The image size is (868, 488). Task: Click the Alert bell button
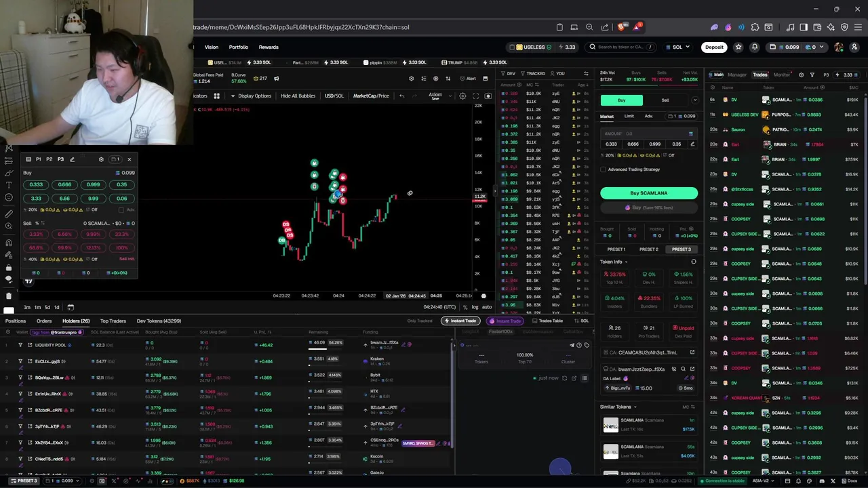click(x=467, y=79)
